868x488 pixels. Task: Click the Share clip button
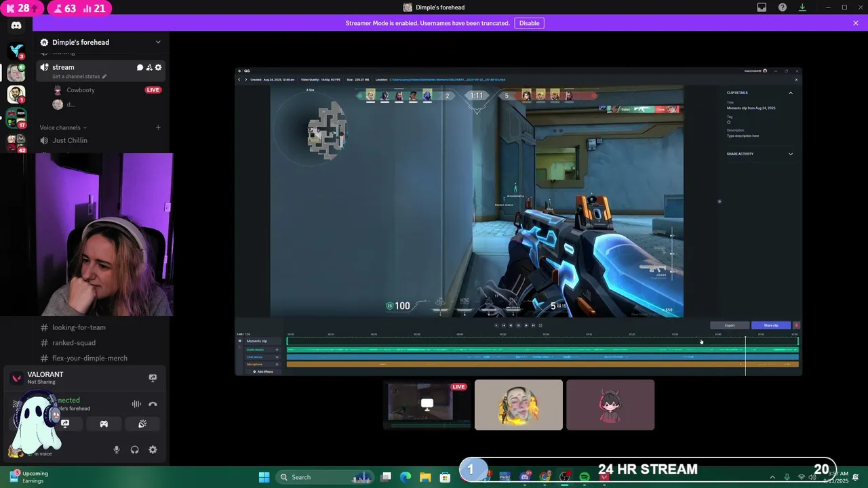771,325
